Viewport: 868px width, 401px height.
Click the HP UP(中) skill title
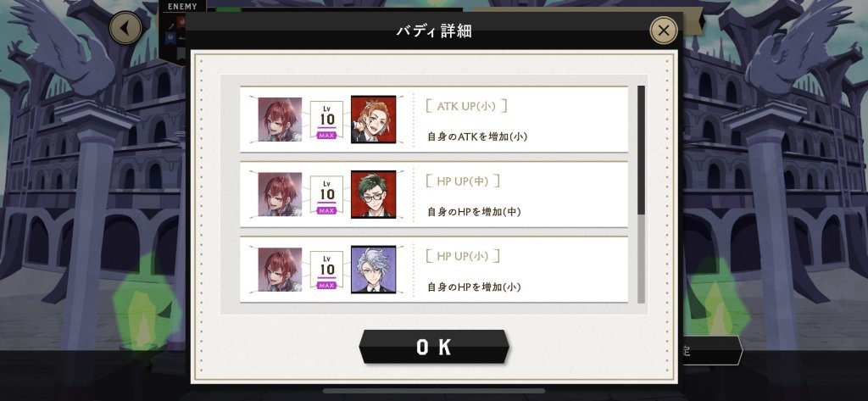click(x=463, y=181)
